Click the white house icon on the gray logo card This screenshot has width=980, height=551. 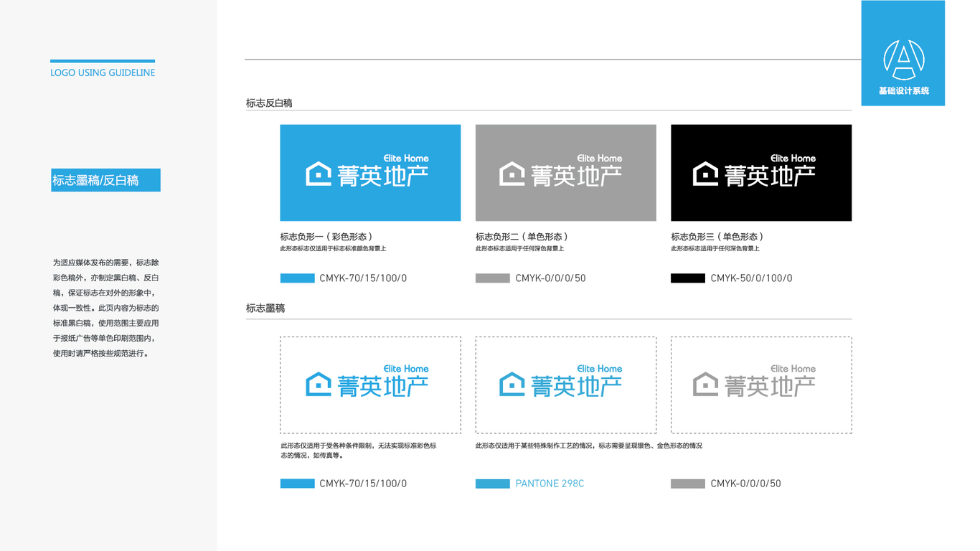(512, 174)
